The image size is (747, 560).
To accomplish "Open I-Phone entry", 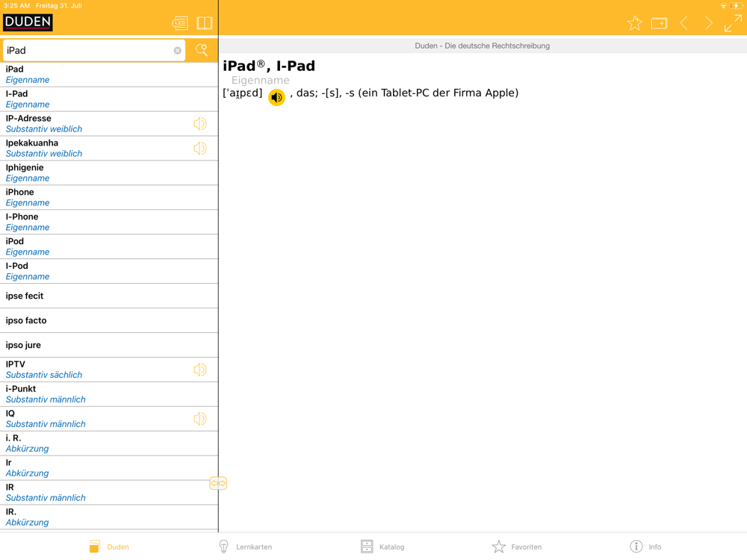I will pos(109,223).
